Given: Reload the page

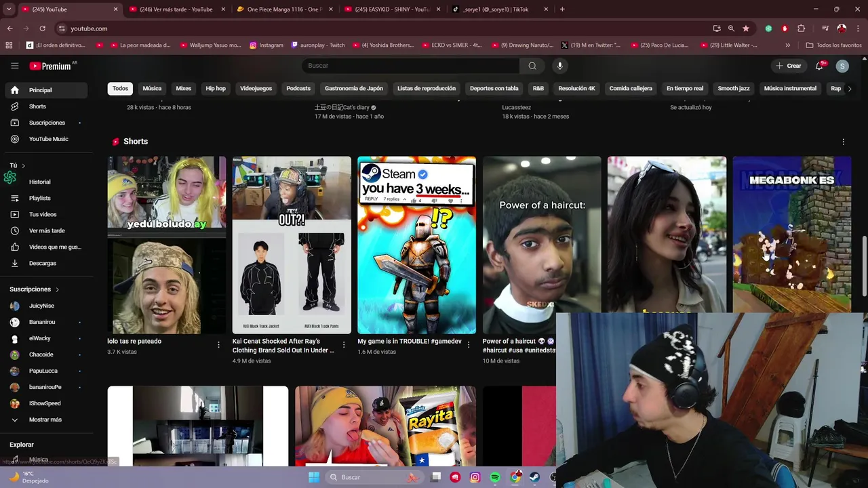Looking at the screenshot, I should [x=42, y=28].
